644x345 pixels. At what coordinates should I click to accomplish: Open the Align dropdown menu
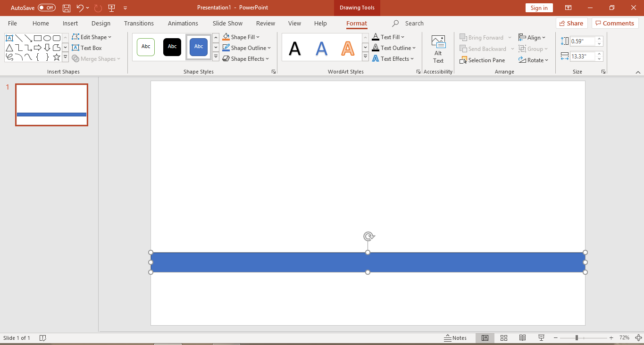pos(544,38)
